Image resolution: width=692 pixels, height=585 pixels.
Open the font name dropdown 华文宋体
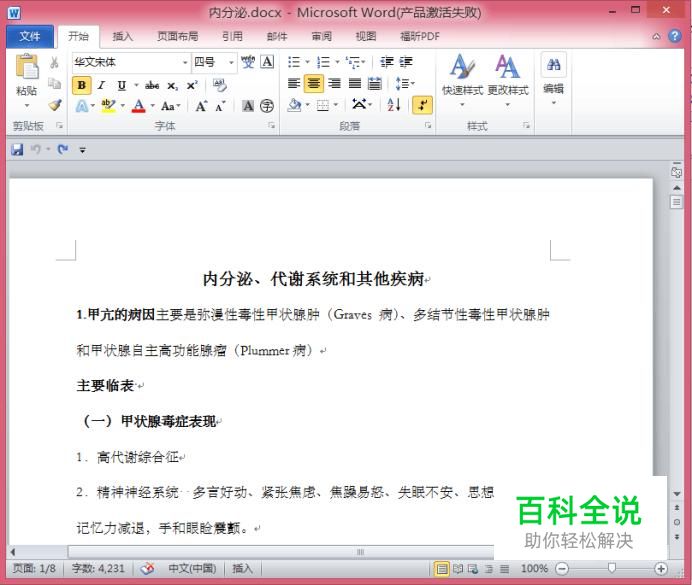[x=185, y=62]
